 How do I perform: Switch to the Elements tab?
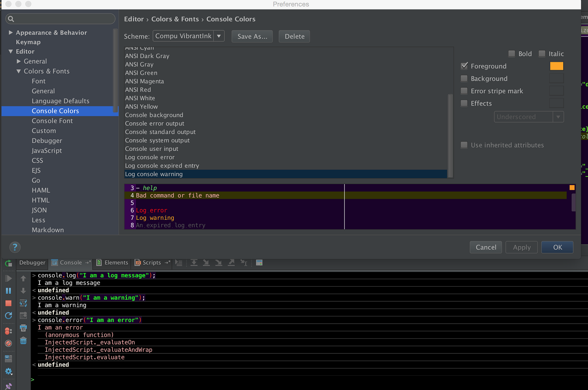(x=112, y=263)
